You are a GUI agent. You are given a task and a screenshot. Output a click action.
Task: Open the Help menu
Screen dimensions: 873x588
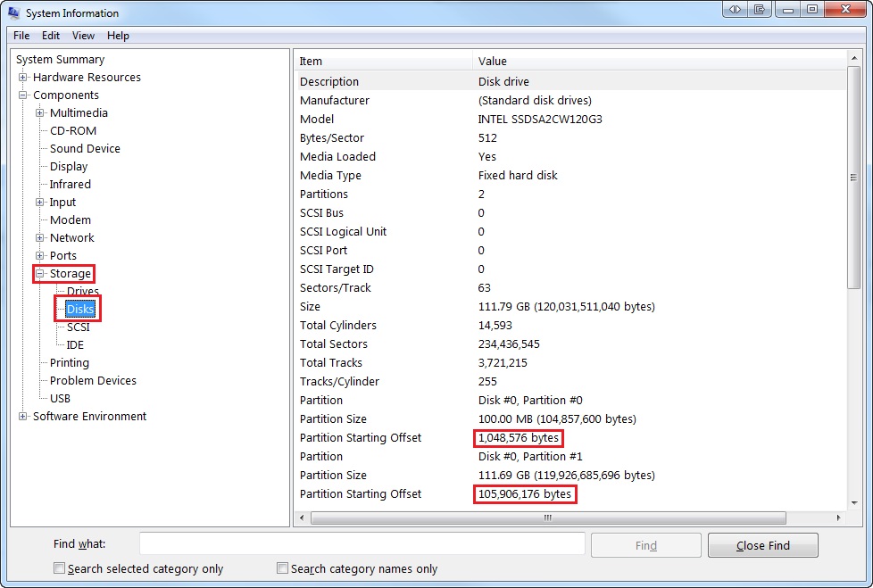click(x=118, y=36)
